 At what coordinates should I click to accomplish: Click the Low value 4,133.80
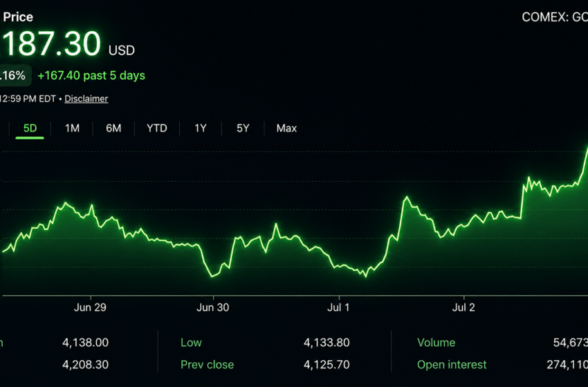(x=327, y=342)
